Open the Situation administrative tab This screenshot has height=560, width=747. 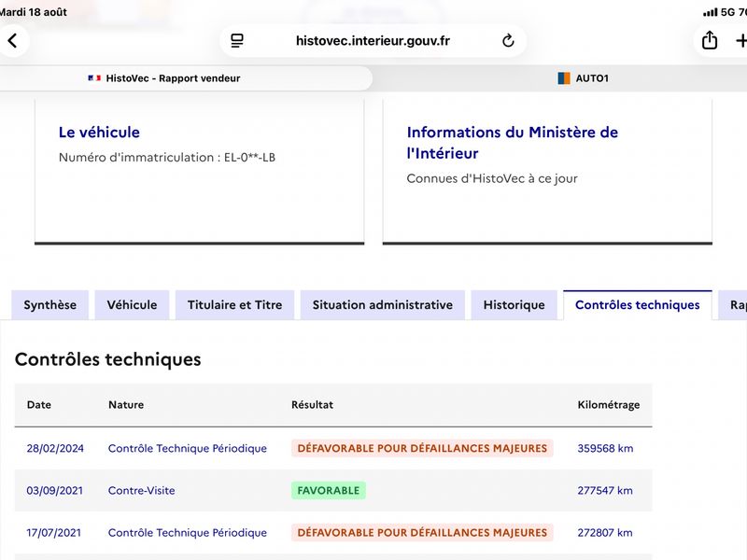383,305
